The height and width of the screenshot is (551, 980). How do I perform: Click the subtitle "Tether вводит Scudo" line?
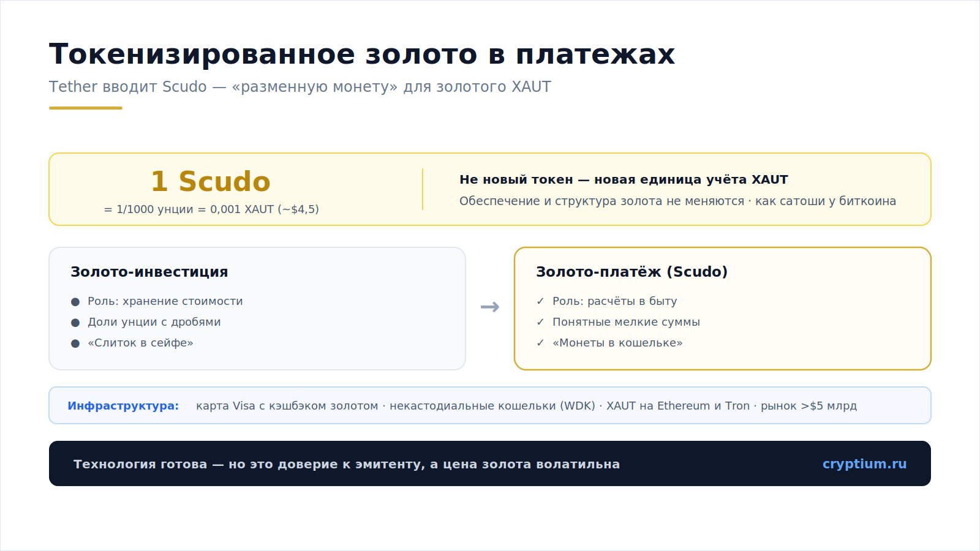[x=300, y=87]
